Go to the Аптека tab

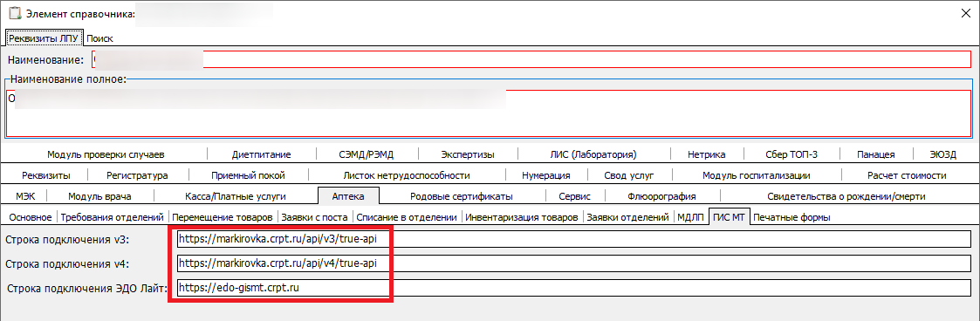(349, 196)
